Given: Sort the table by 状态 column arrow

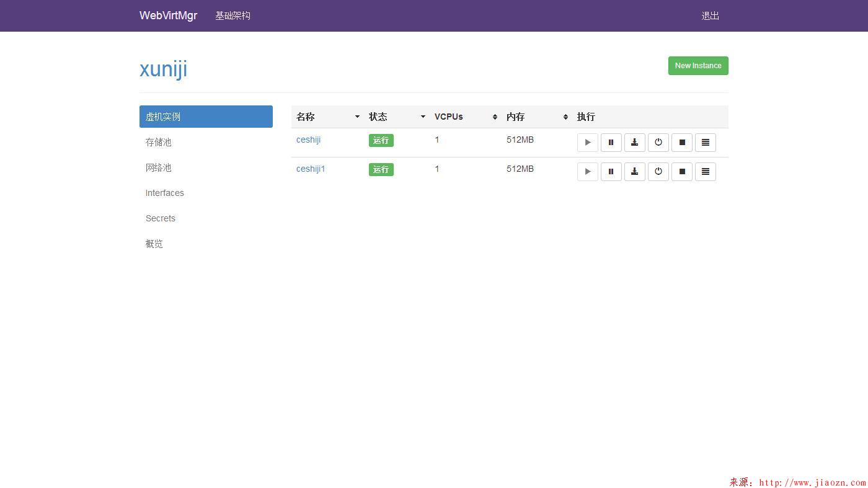Looking at the screenshot, I should pos(423,117).
